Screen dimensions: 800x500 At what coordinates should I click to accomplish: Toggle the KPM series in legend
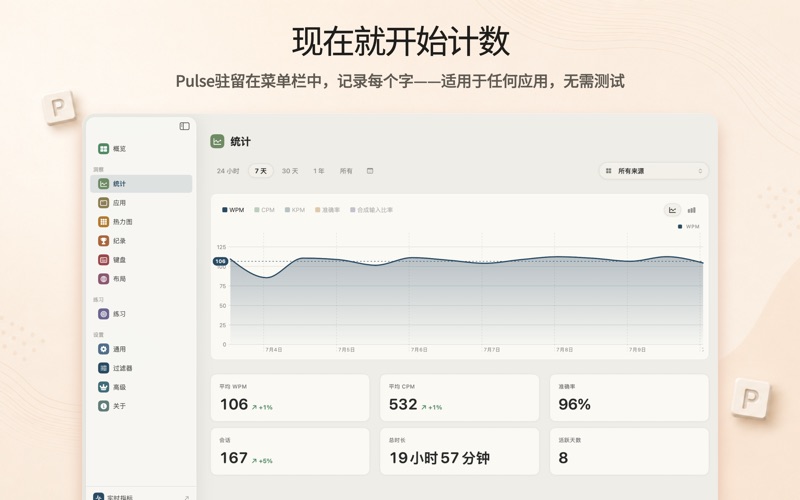[x=295, y=210]
